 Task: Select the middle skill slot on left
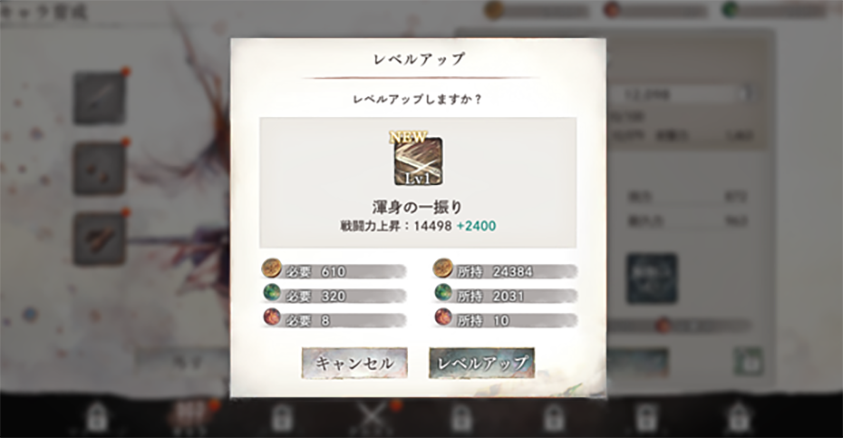(x=99, y=168)
